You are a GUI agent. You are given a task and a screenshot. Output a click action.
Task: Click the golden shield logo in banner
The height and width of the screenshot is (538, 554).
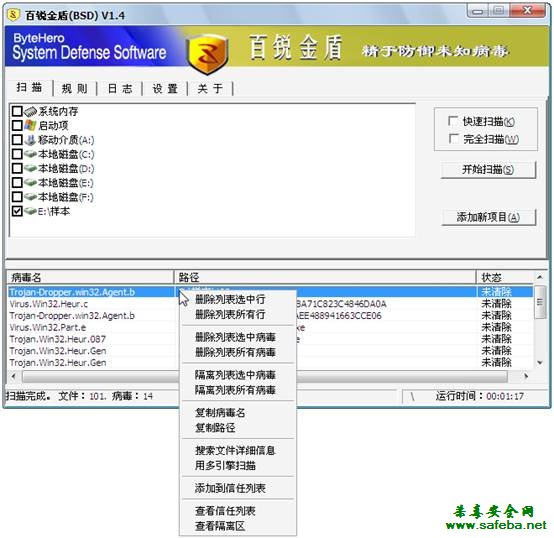pos(207,54)
